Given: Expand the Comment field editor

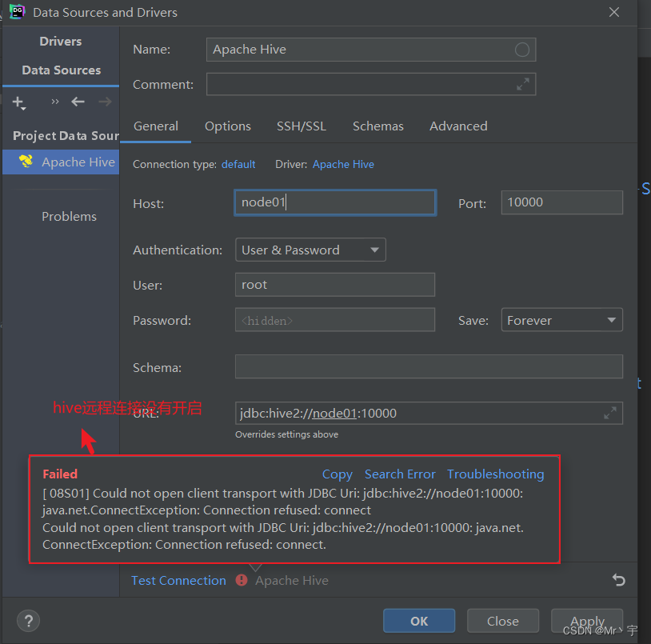Looking at the screenshot, I should point(524,84).
